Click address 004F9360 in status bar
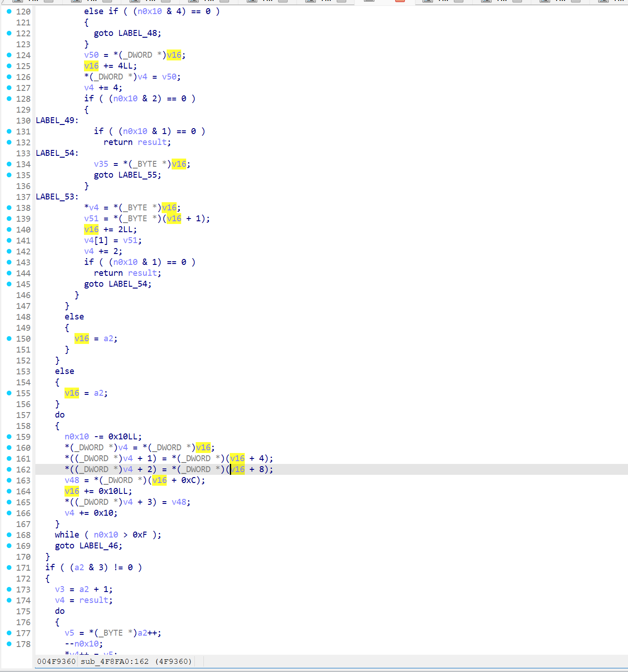Image resolution: width=628 pixels, height=672 pixels. point(56,662)
